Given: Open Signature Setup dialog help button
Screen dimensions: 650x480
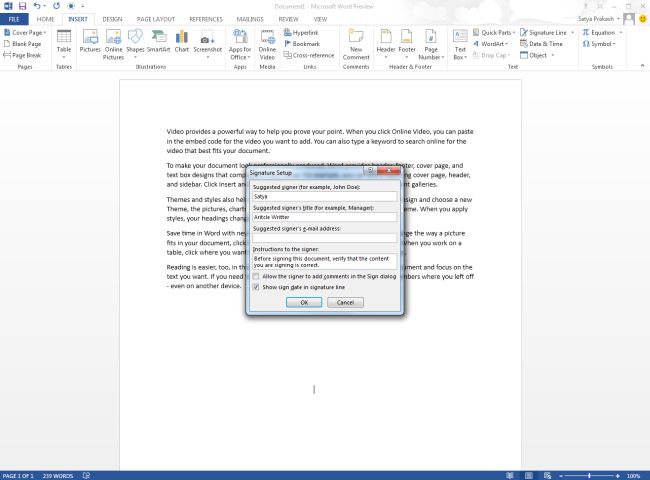Looking at the screenshot, I should click(370, 170).
